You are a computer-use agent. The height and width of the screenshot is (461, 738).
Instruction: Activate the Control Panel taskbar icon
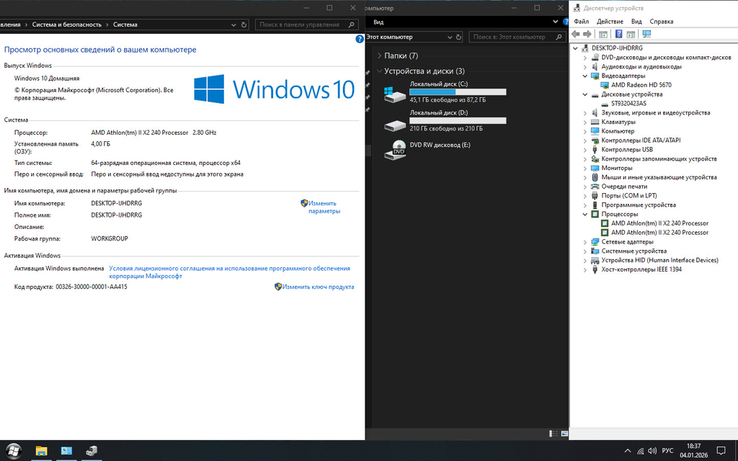66,451
